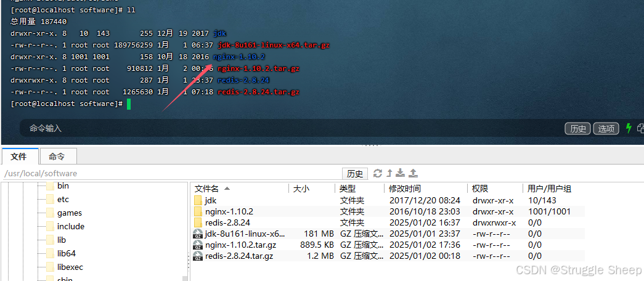Click jdk-8u161-linux-x64.tar.gz in the terminal output
The height and width of the screenshot is (281, 644).
pyautogui.click(x=274, y=45)
